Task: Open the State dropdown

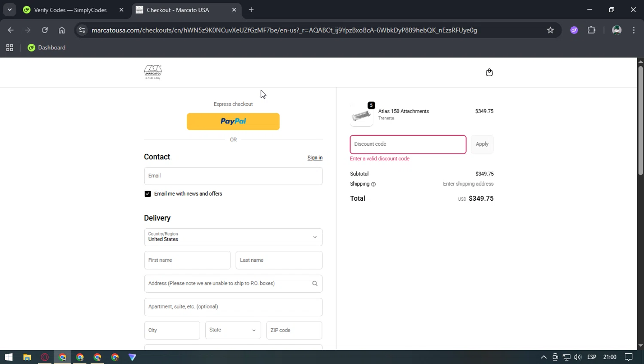Action: [233, 330]
